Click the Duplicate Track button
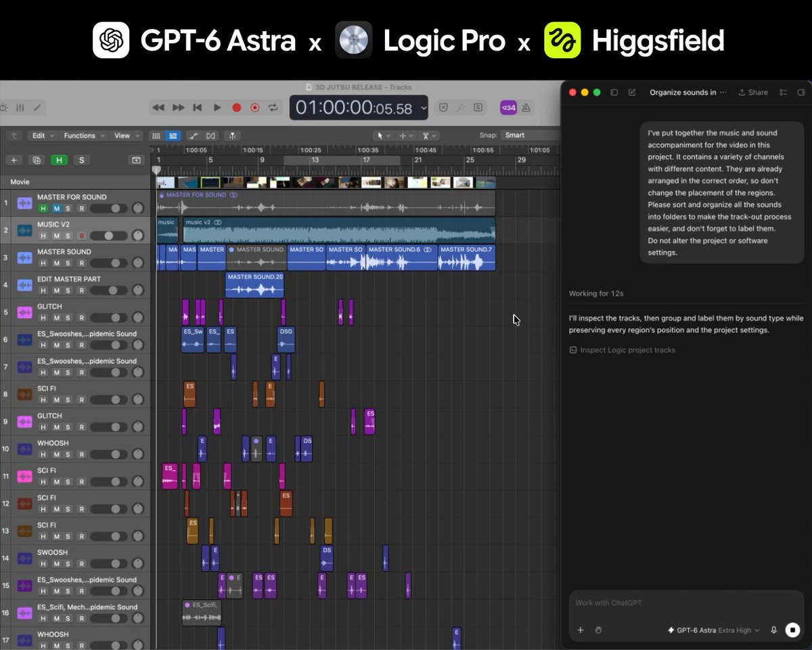The height and width of the screenshot is (650, 812). pos(37,160)
